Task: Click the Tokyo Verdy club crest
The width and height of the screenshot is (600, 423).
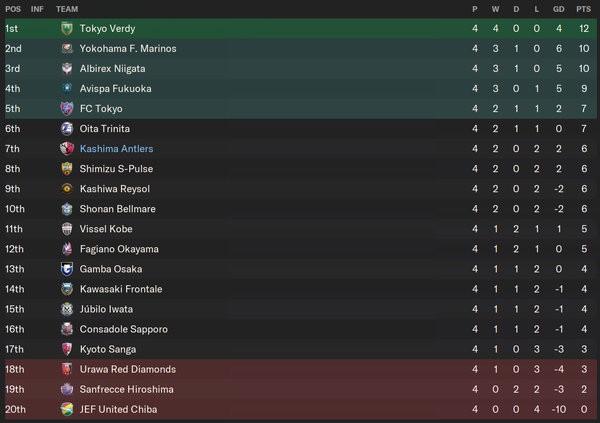Action: coord(67,29)
